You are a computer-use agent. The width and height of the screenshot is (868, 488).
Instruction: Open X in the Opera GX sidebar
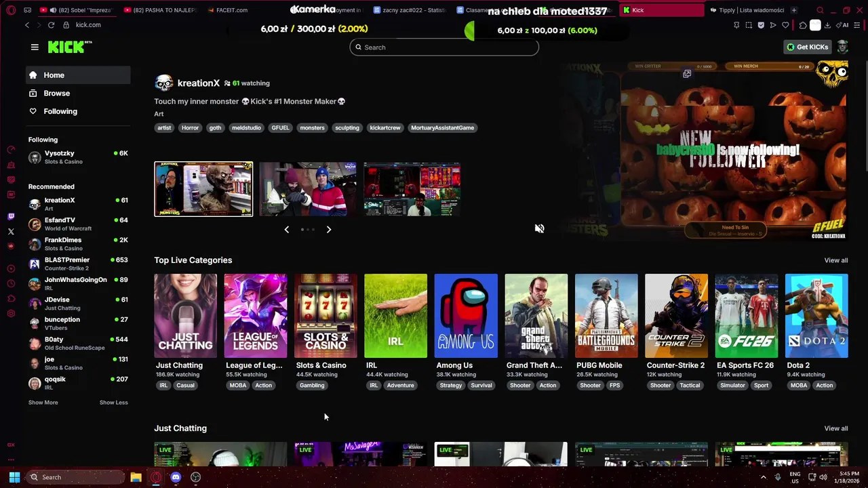click(11, 232)
